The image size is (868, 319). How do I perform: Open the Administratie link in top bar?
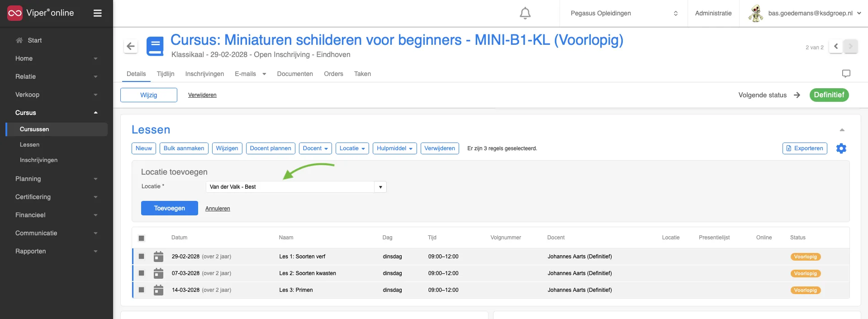click(713, 13)
